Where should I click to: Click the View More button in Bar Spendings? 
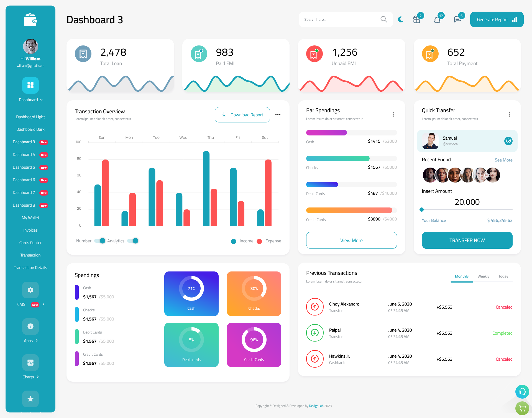point(352,240)
